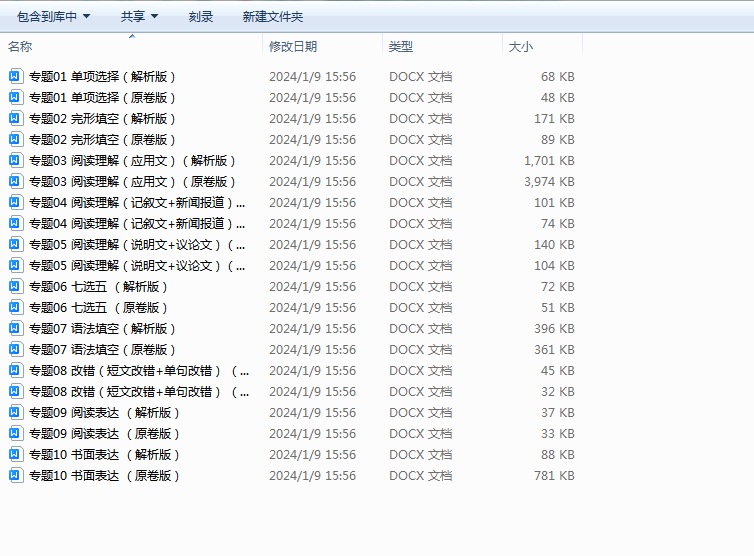The height and width of the screenshot is (556, 754).
Task: Select file name 专题01 单项选择（解析版）
Action: pyautogui.click(x=102, y=76)
